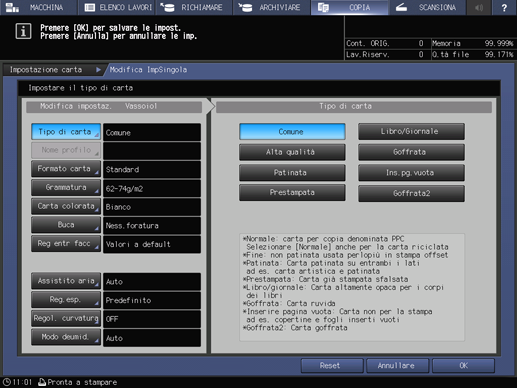Click the Tipo di carta panel header
The height and width of the screenshot is (388, 517).
click(x=354, y=106)
